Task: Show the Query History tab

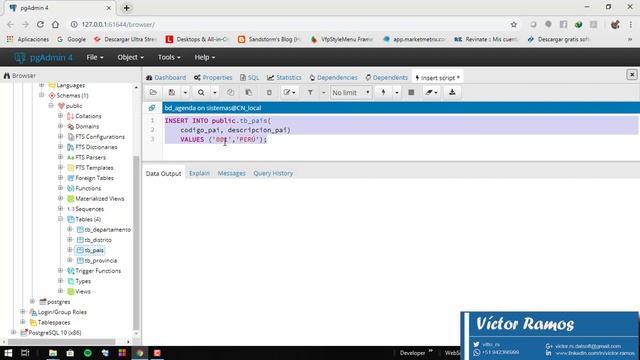Action: [x=273, y=173]
